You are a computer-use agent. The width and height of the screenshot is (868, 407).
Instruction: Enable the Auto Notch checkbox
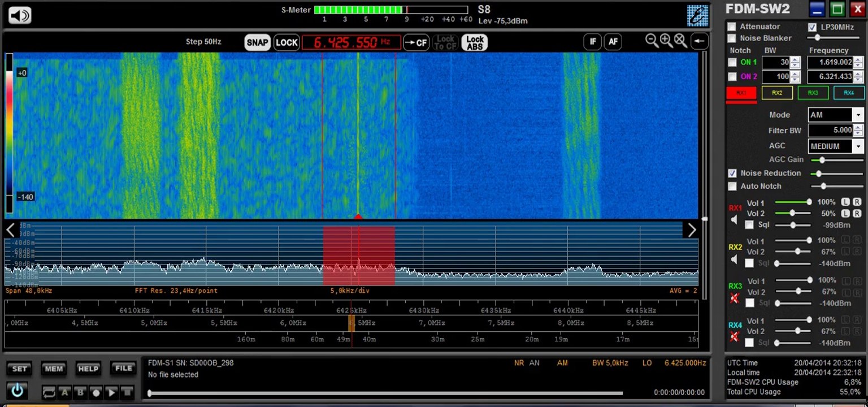click(x=732, y=186)
